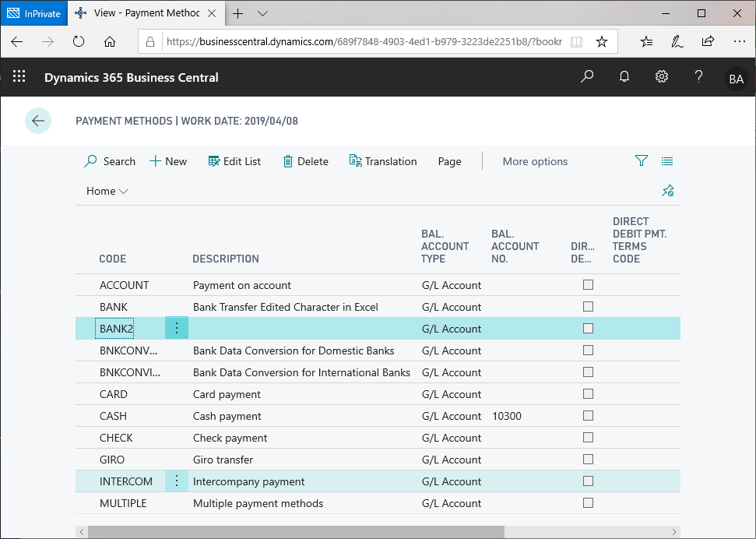Select the 'Card payment' description cell

pos(227,394)
